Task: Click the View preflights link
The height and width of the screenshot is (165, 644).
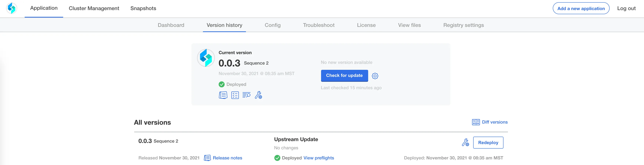Action: (x=319, y=158)
